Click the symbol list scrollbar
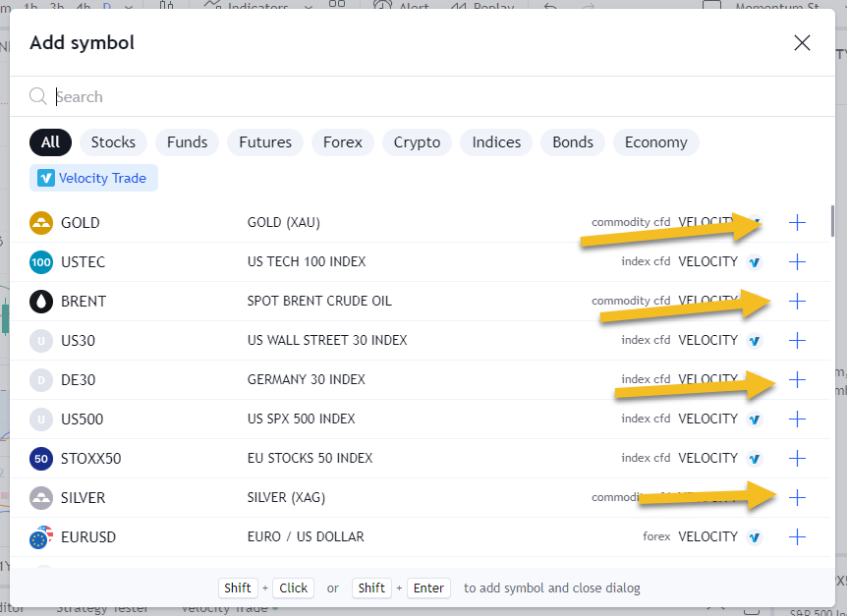847x616 pixels. (x=832, y=221)
